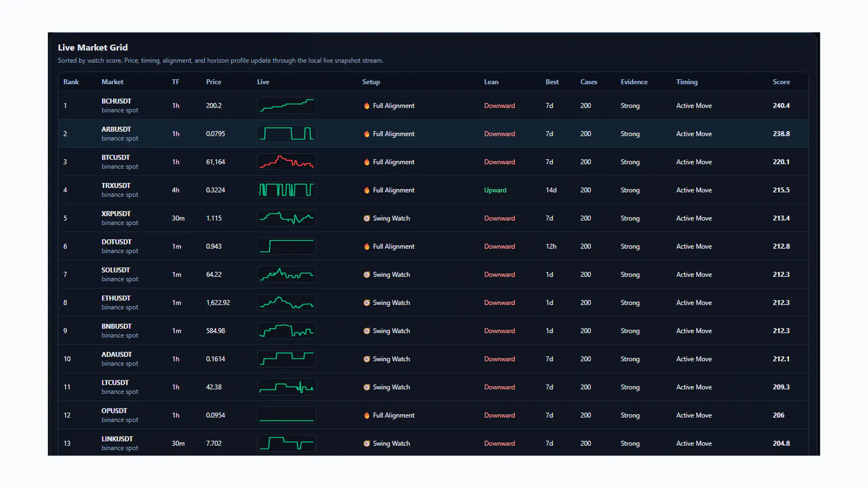Sort by the Price column header
The width and height of the screenshot is (868, 488).
[214, 82]
